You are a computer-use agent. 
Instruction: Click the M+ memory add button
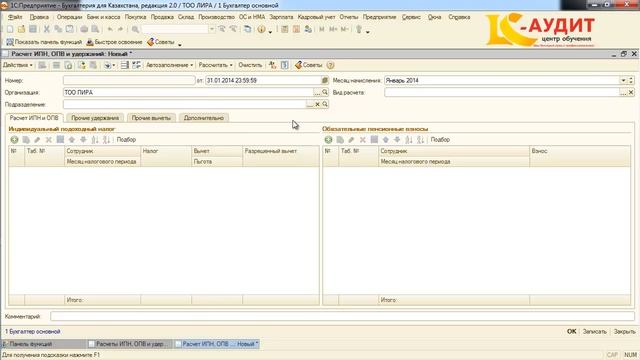point(333,29)
